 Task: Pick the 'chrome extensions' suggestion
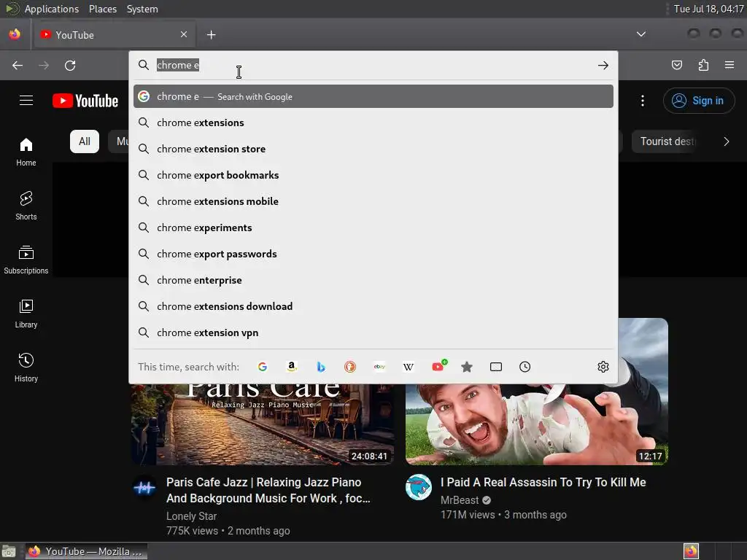[373, 122]
